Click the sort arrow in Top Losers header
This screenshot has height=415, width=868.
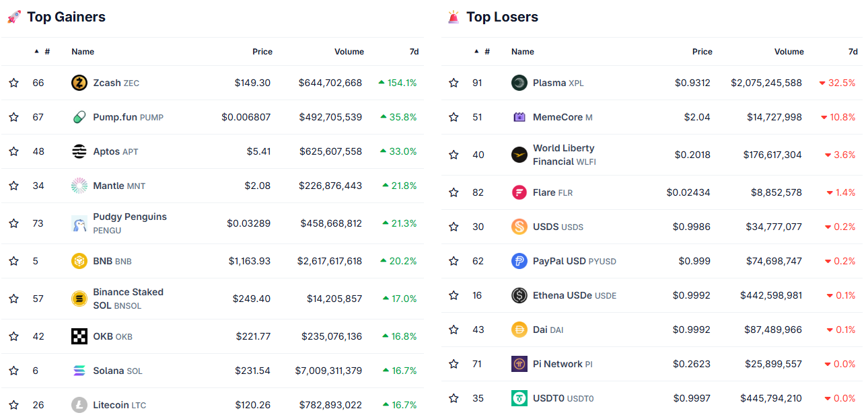pyautogui.click(x=476, y=52)
